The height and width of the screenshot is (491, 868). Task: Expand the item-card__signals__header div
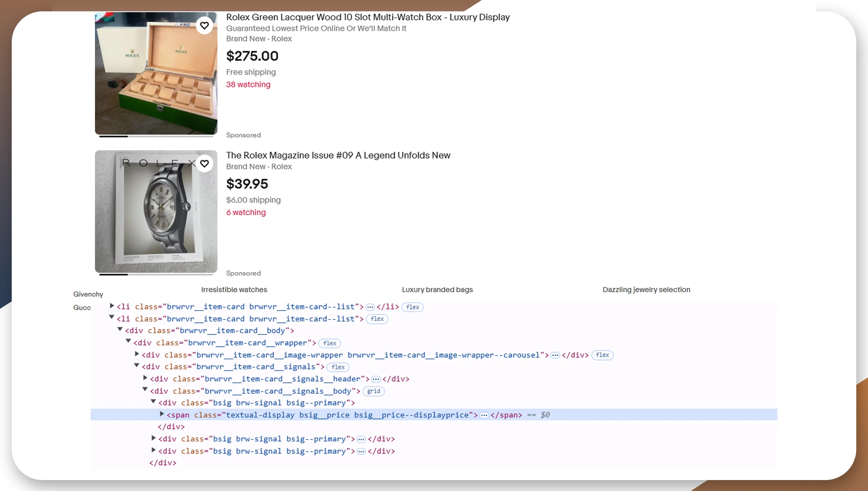pos(145,378)
